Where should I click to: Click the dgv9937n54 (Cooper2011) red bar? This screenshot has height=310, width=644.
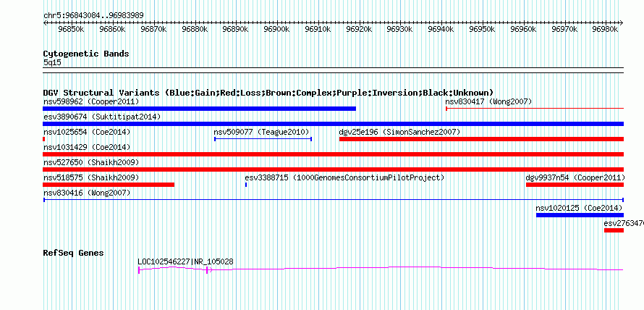click(575, 185)
